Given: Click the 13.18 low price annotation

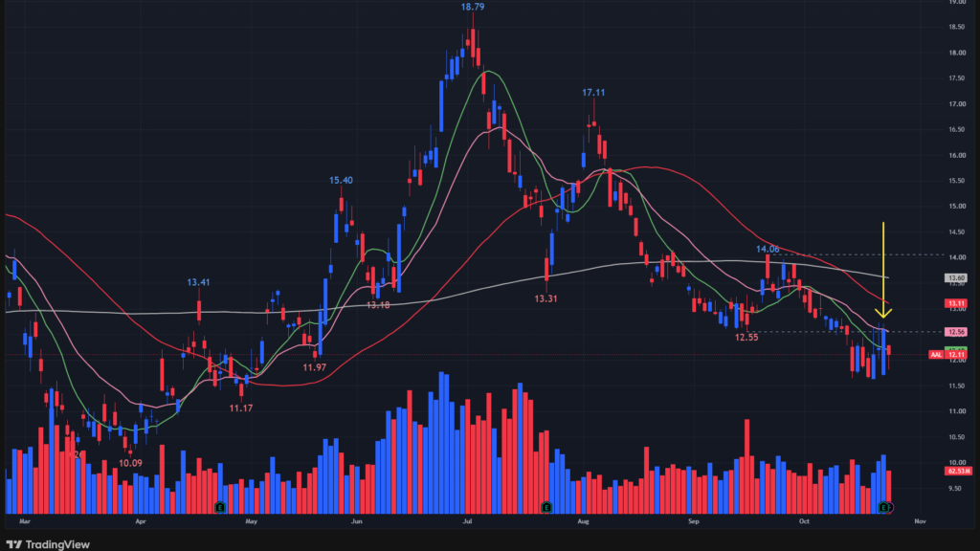Looking at the screenshot, I should 378,305.
